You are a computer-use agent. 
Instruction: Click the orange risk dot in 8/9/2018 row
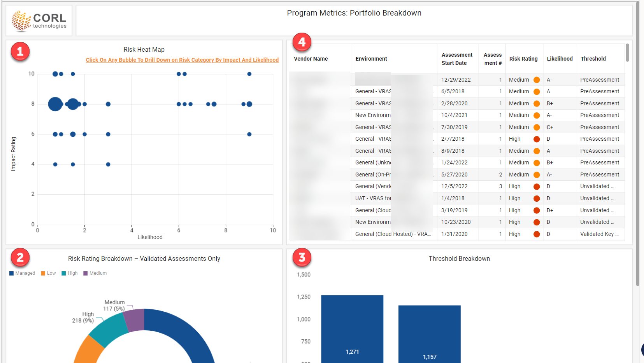537,151
